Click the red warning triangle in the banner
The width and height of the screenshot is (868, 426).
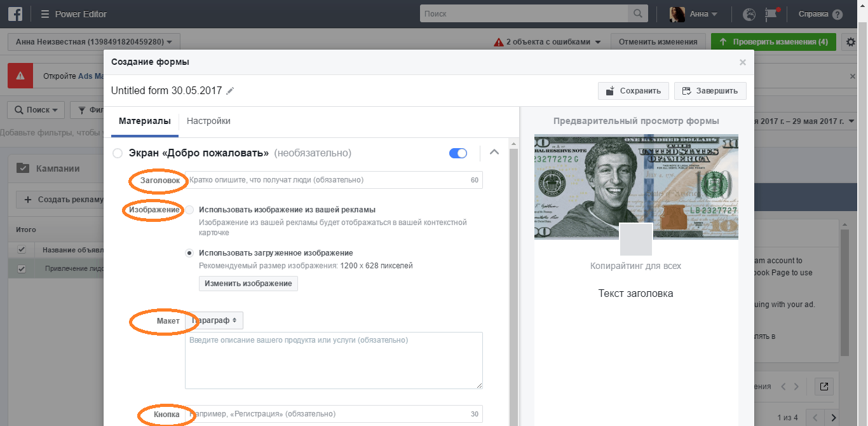point(20,76)
